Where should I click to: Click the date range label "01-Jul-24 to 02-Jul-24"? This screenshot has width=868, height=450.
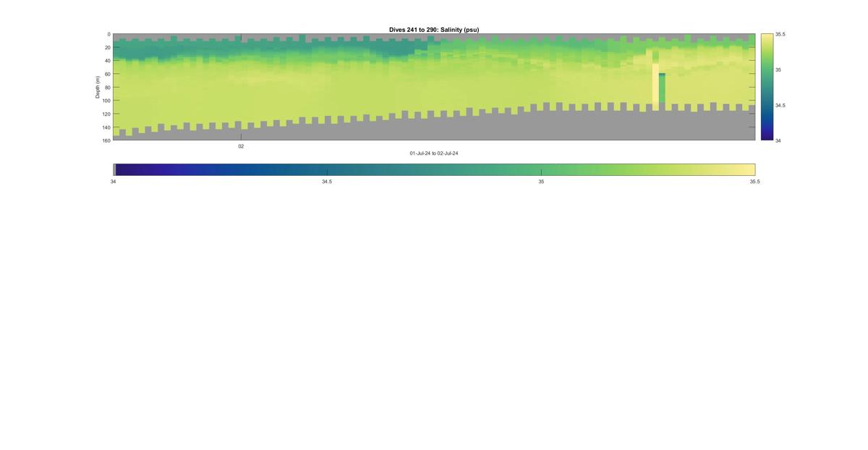434,153
